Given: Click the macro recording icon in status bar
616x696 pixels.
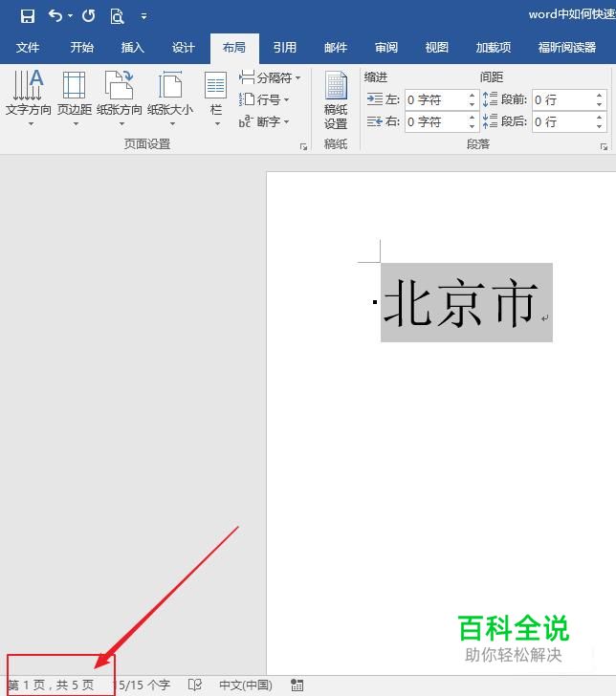Looking at the screenshot, I should pyautogui.click(x=297, y=685).
